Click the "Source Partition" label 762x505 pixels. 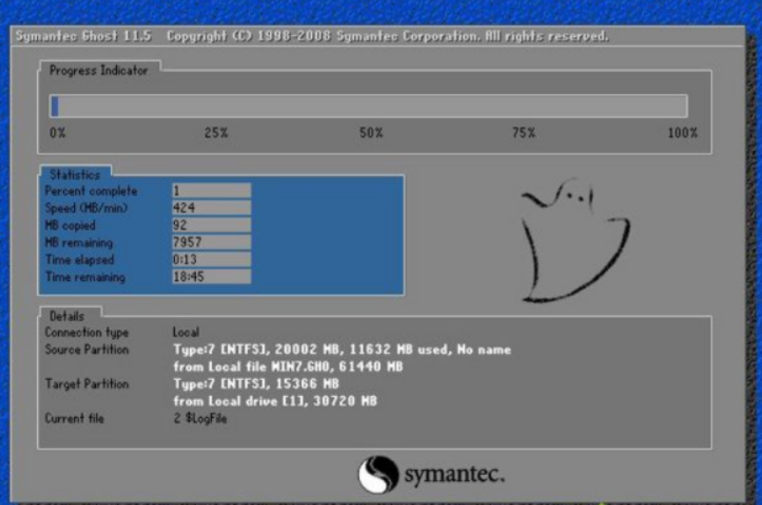[87, 349]
